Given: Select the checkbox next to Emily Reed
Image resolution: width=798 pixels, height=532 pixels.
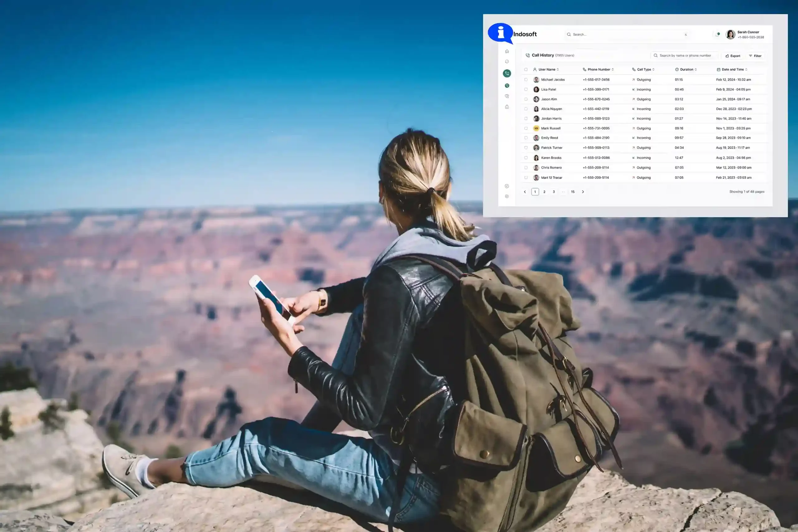Looking at the screenshot, I should 526,138.
